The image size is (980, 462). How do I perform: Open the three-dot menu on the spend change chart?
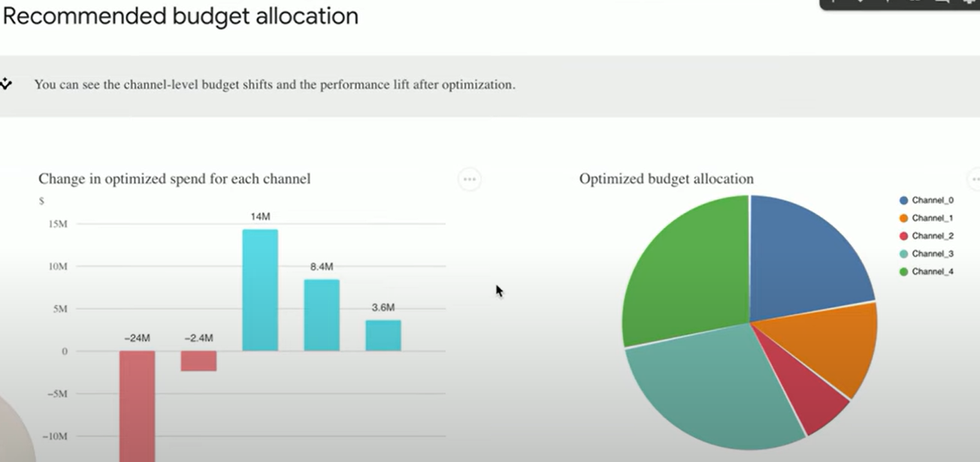[469, 180]
